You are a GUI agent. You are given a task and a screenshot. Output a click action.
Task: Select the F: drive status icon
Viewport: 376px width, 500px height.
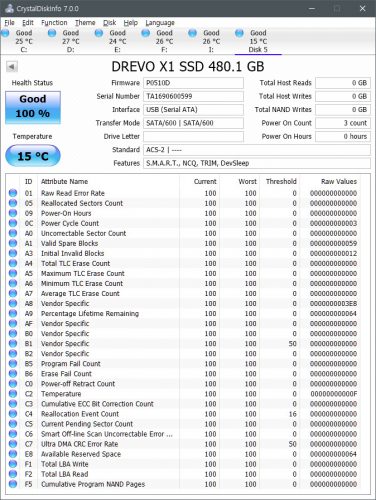(x=146, y=33)
